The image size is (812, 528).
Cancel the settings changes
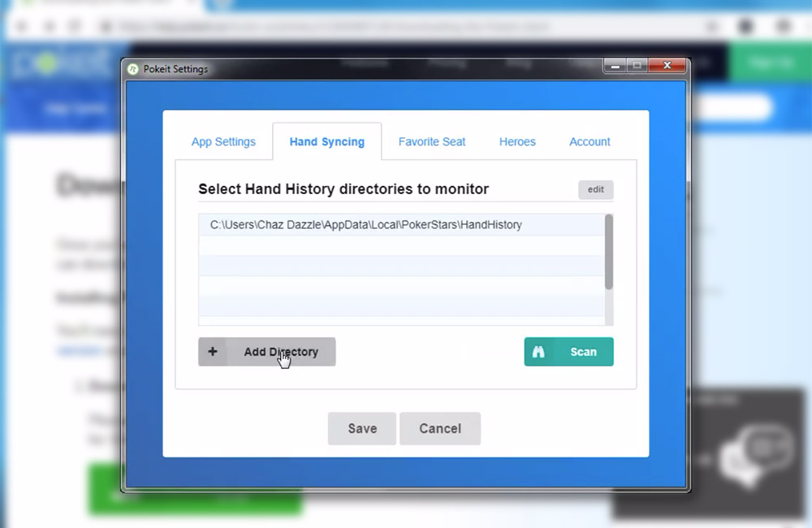[440, 428]
